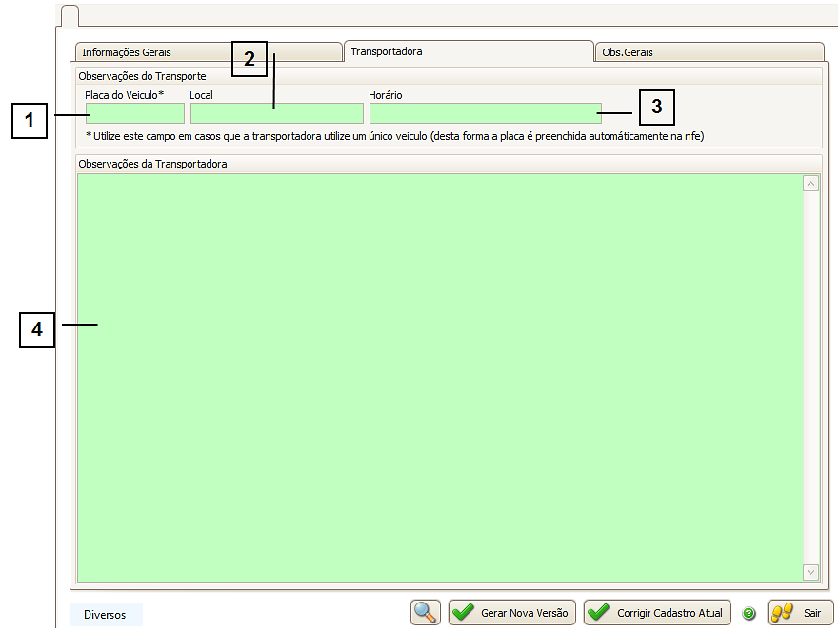Click the scroll up arrow in the observations box

(x=811, y=184)
